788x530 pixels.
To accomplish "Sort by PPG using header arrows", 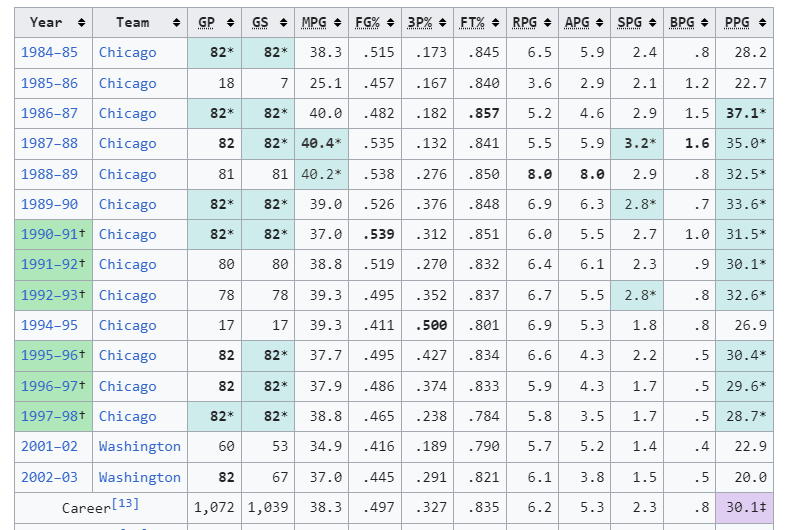I will click(762, 23).
